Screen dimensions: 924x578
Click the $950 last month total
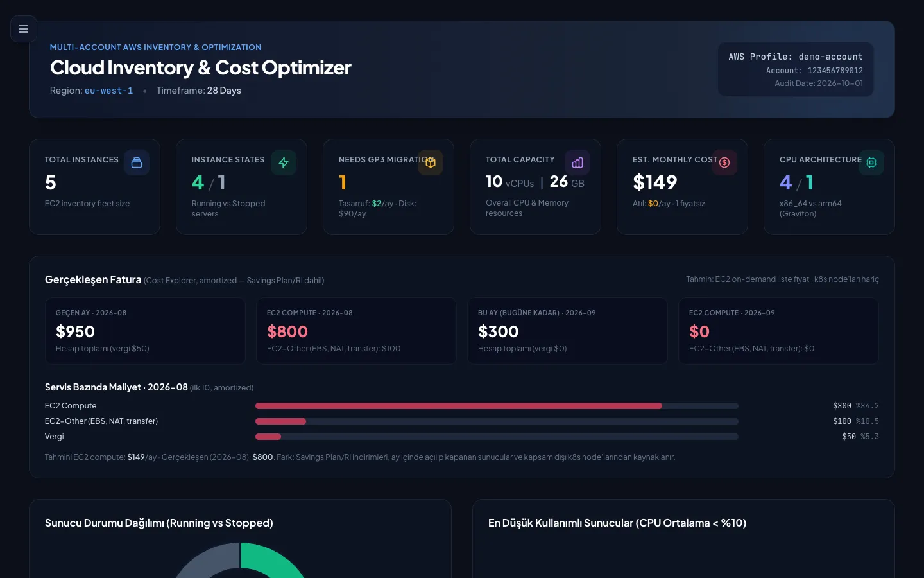click(75, 331)
